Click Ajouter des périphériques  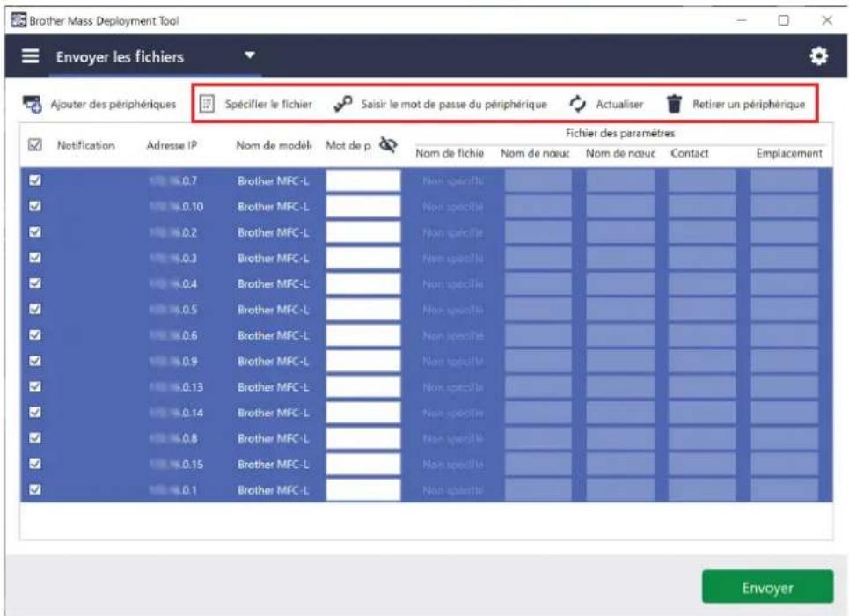point(113,104)
